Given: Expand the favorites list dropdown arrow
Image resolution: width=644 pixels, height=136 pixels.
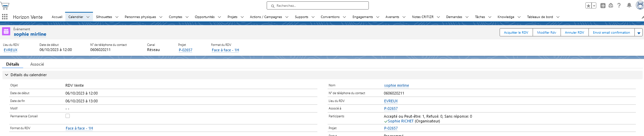Looking at the screenshot, I should (594, 6).
